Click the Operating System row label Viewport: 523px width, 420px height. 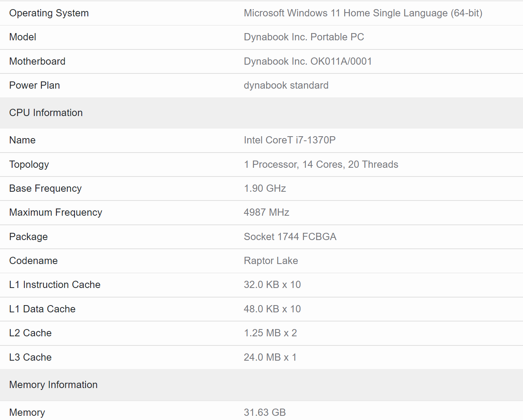[x=49, y=13]
